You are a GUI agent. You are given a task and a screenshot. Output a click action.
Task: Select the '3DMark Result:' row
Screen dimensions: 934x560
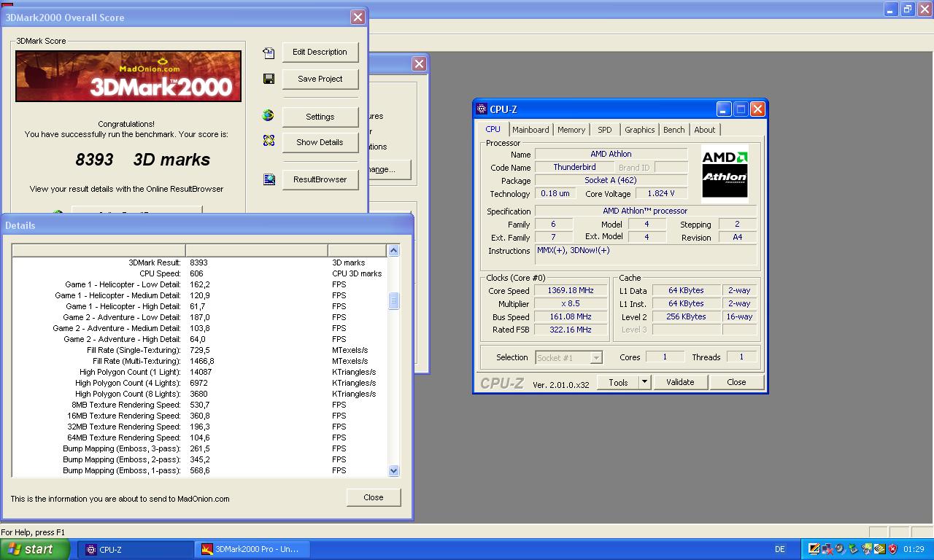click(x=199, y=262)
